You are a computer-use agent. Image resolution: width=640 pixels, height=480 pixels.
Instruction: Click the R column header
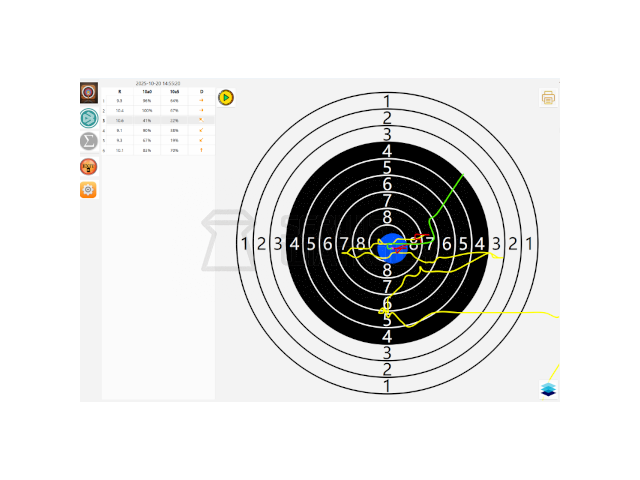[x=120, y=92]
